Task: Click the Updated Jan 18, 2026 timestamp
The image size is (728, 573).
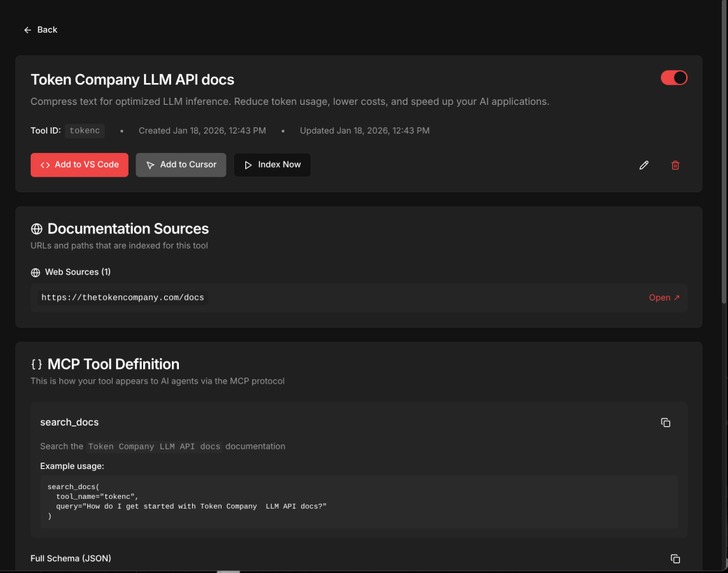Action: (x=364, y=131)
